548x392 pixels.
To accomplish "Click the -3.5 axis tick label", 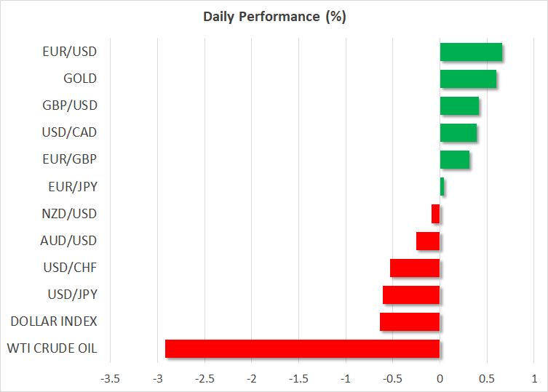I will pos(111,378).
